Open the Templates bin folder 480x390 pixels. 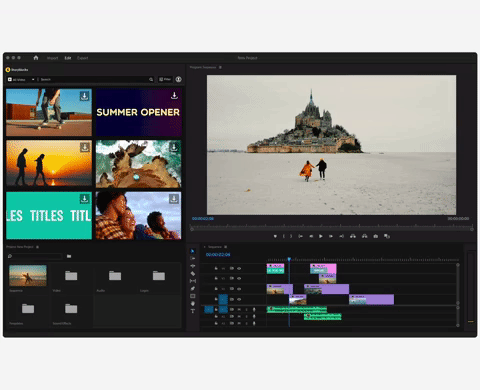coord(28,308)
